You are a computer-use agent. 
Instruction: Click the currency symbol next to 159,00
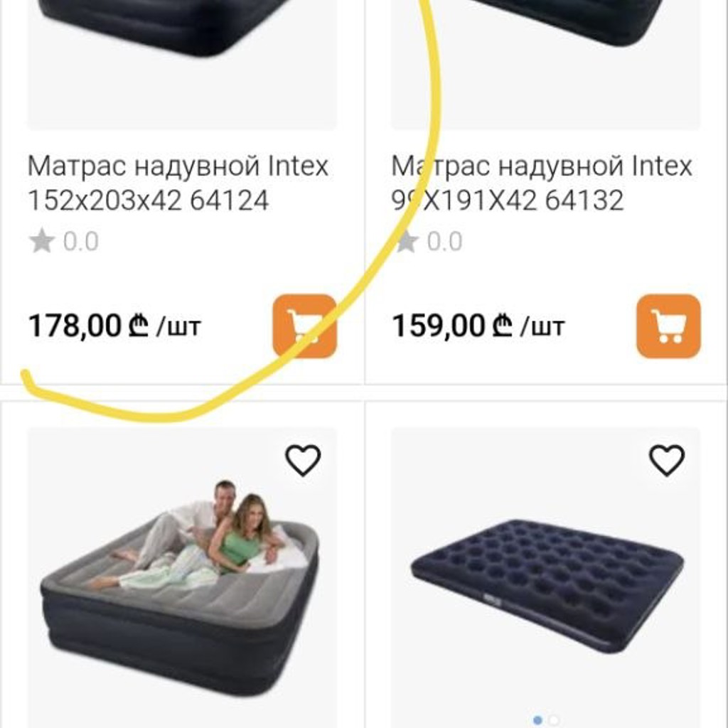point(502,326)
